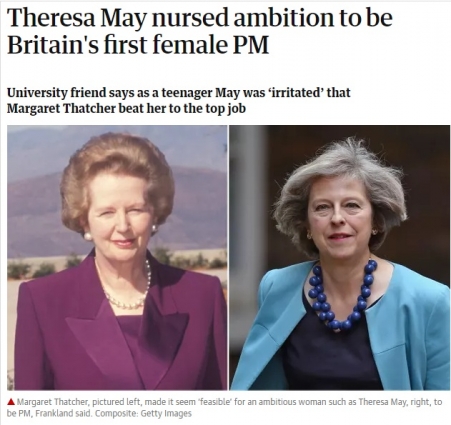The height and width of the screenshot is (425, 451).
Task: Click 'Theresa May' in the main headline
Action: [x=77, y=18]
